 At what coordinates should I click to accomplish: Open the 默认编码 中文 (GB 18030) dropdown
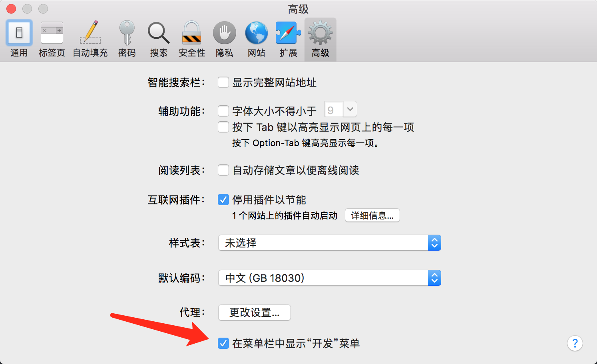click(x=330, y=278)
